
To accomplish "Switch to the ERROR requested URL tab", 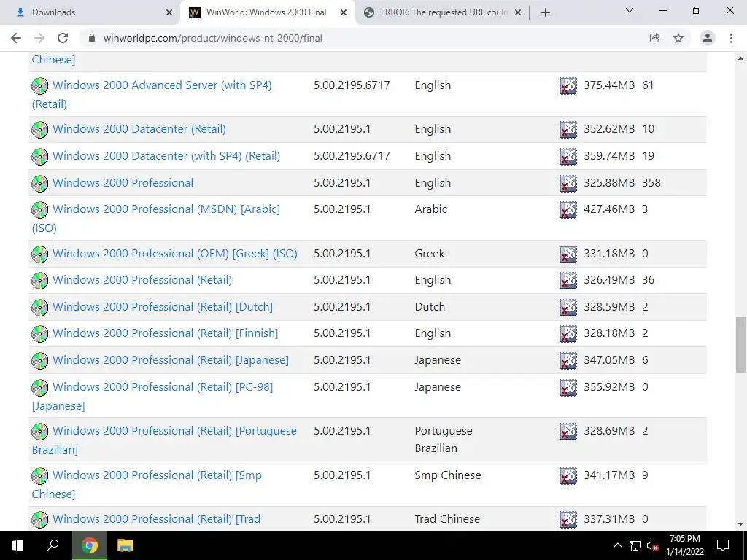I will [443, 12].
